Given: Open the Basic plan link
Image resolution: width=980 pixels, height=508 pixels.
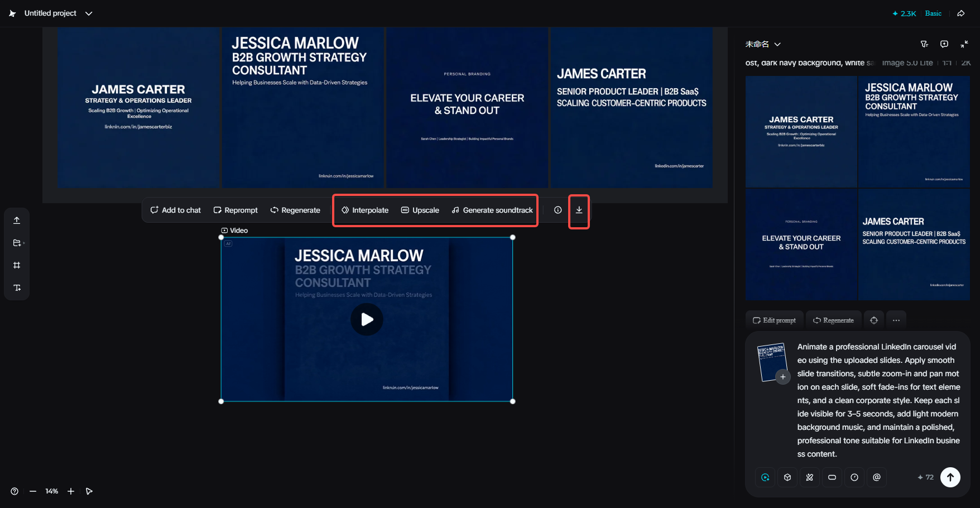Looking at the screenshot, I should click(x=933, y=13).
